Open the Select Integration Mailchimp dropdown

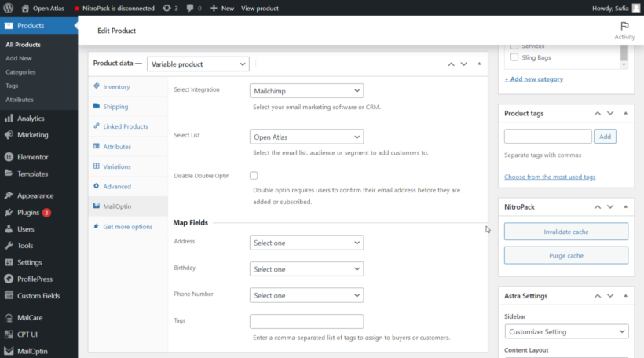click(x=306, y=91)
